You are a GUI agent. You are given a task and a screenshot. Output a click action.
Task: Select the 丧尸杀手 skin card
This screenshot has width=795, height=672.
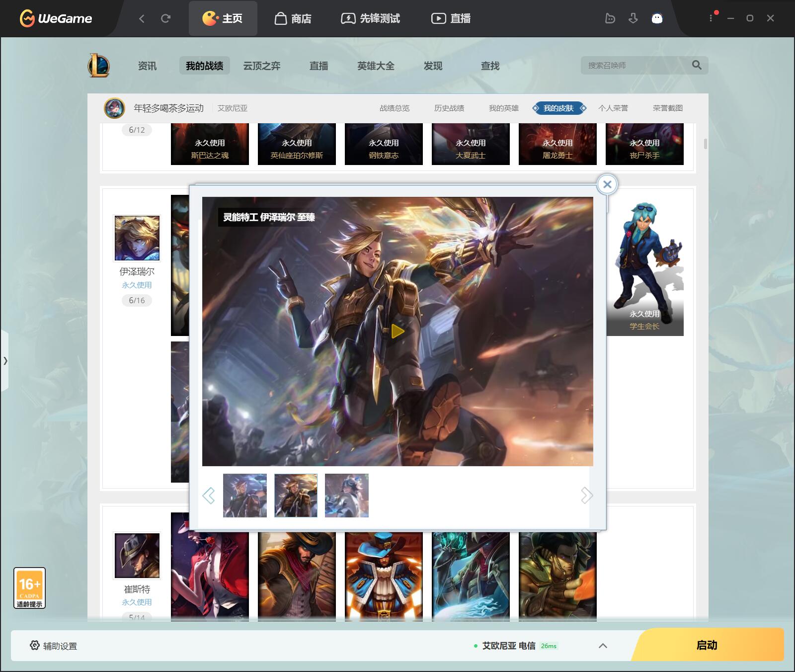point(644,144)
